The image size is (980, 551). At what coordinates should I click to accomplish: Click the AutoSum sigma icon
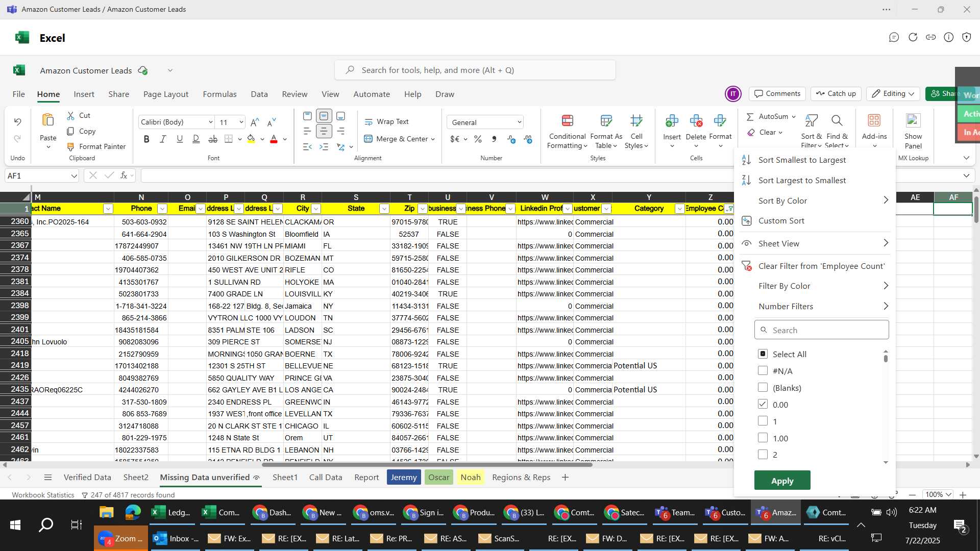750,117
